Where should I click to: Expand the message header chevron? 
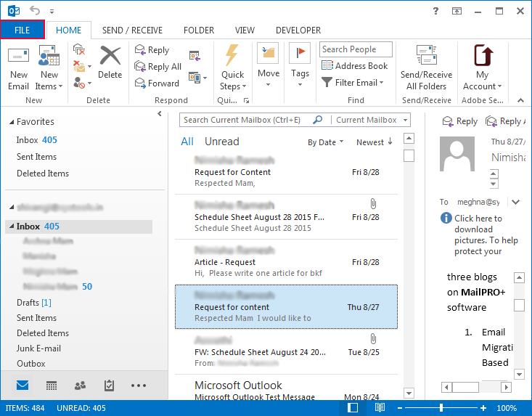(x=516, y=203)
